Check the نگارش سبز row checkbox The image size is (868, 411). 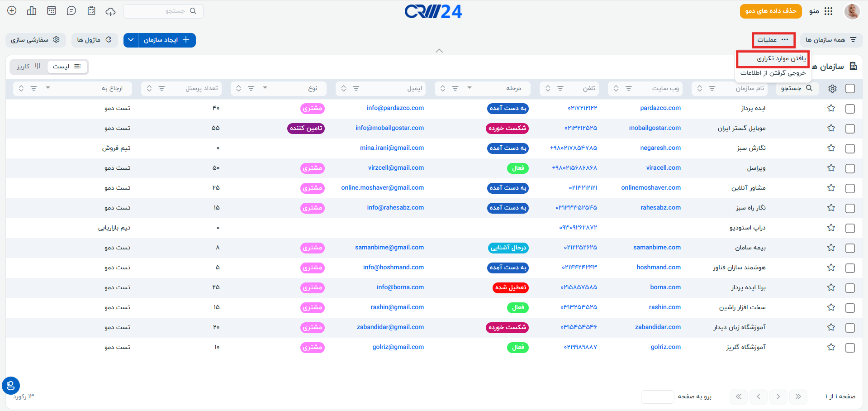click(x=850, y=148)
